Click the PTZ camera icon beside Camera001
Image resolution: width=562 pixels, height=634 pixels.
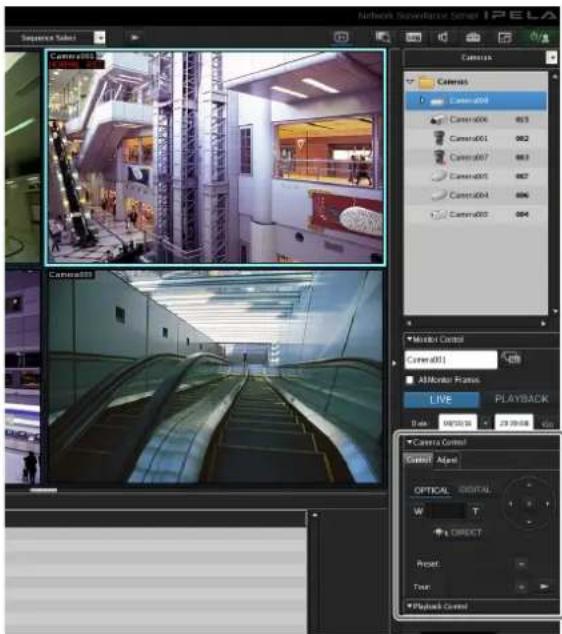point(439,138)
